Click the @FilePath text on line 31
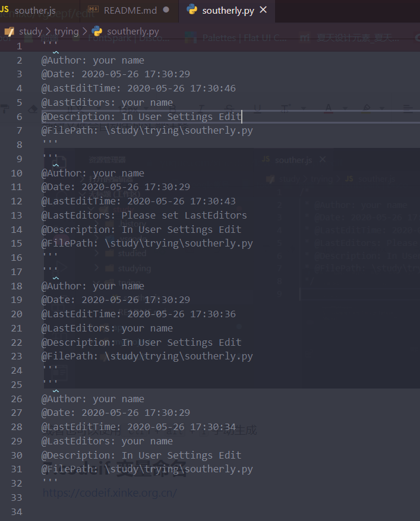420x521 pixels. pos(147,469)
